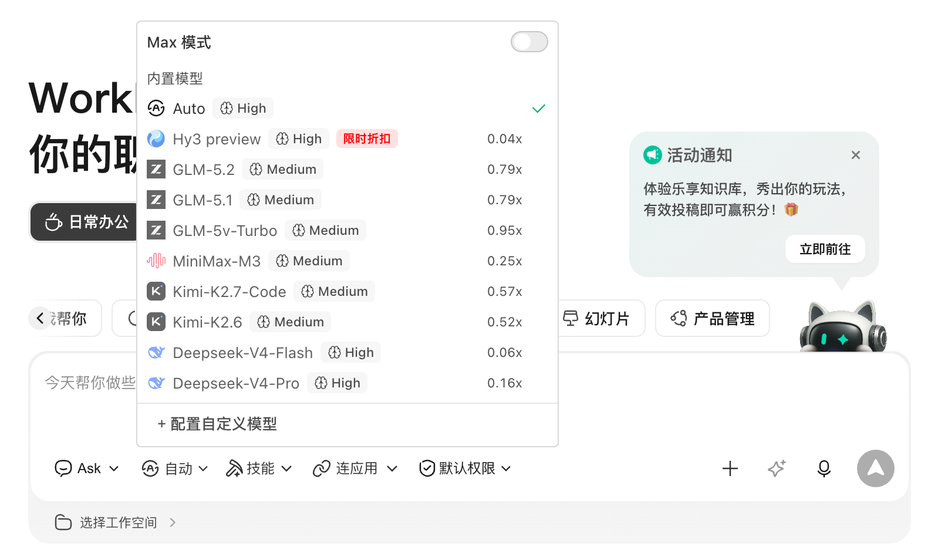Click the Auto model icon
This screenshot has width=938, height=560.
[156, 109]
